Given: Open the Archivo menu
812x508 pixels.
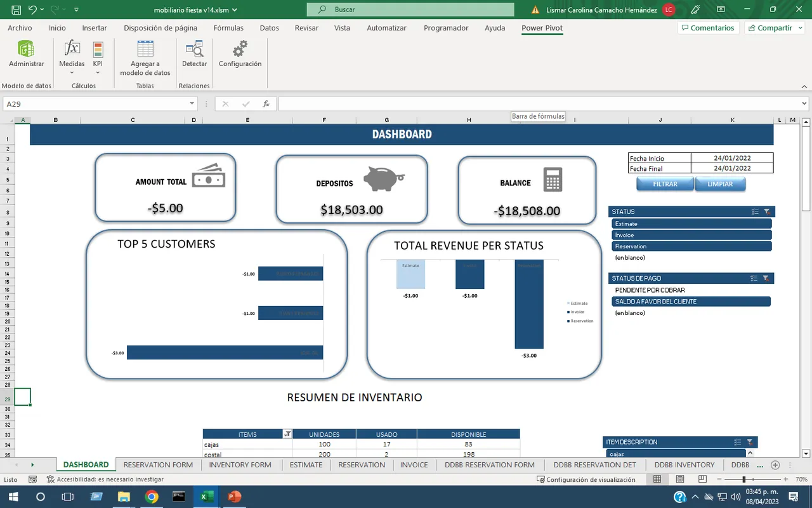Looking at the screenshot, I should pos(20,28).
